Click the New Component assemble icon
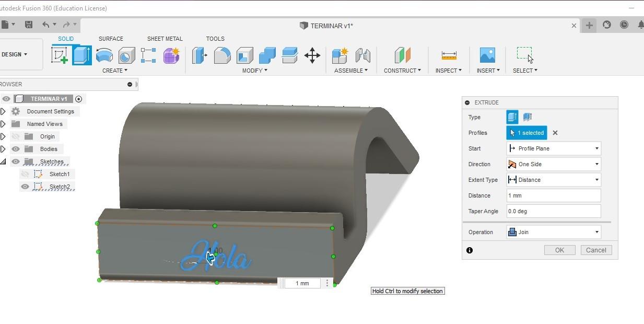Image resolution: width=644 pixels, height=324 pixels. tap(340, 55)
